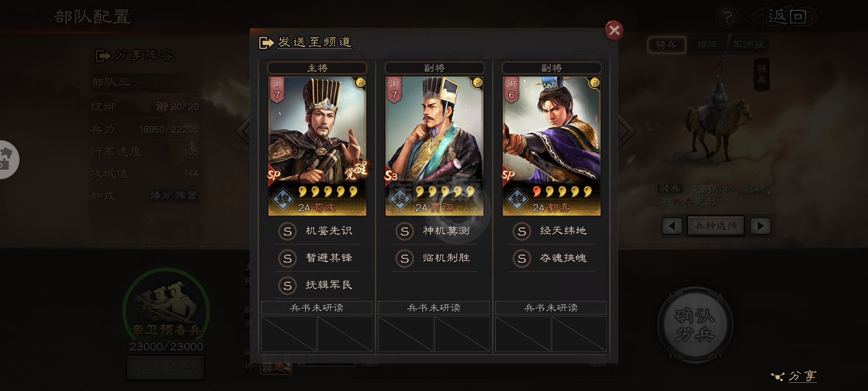The height and width of the screenshot is (391, 868).
Task: Select the 抚辑军民 skill icon
Action: pos(288,286)
